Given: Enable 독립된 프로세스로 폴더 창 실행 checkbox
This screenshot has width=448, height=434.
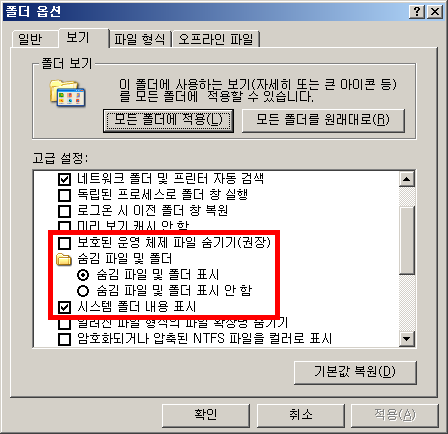Looking at the screenshot, I should pos(64,195).
